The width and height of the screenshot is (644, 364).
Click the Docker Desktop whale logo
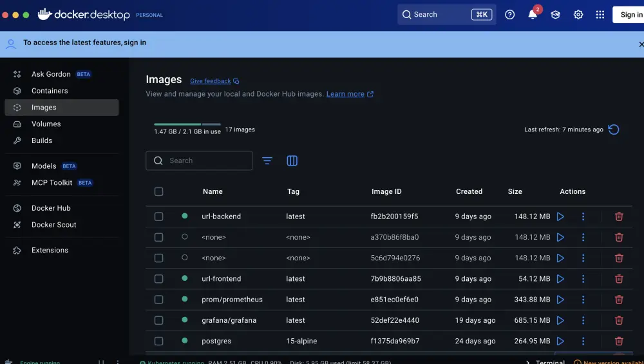[x=44, y=14]
